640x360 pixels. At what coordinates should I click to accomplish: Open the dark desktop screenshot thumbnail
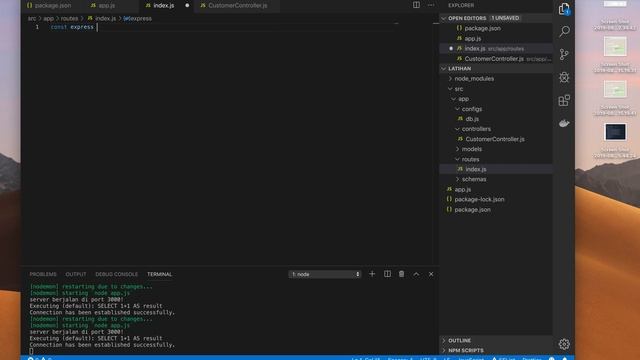[615, 132]
